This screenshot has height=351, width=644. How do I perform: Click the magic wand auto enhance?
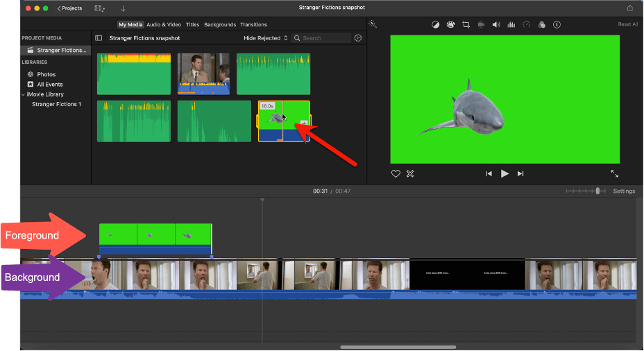click(x=373, y=24)
